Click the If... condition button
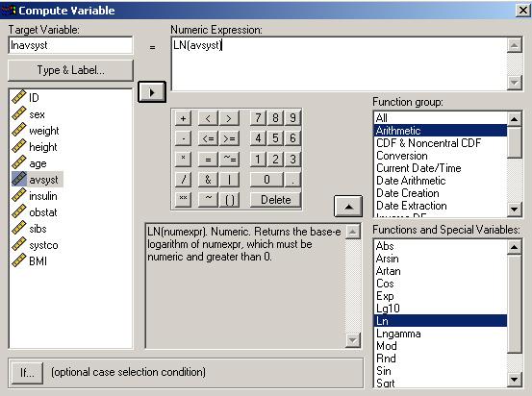Image resolution: width=532 pixels, height=396 pixels. pos(27,373)
